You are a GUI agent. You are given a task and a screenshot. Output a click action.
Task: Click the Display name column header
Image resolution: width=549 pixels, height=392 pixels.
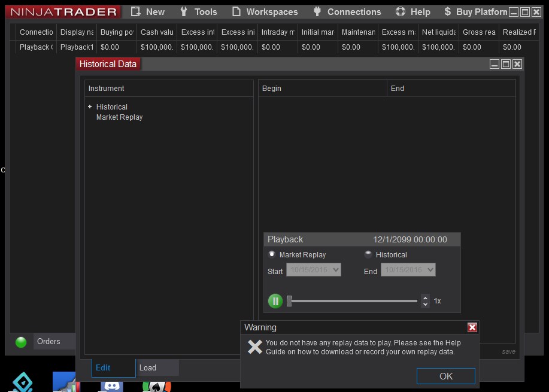76,32
